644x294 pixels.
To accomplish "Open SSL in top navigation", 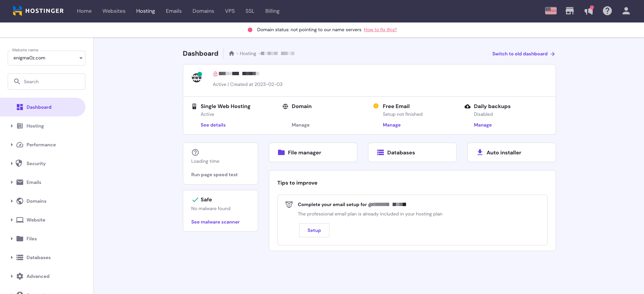I will [250, 11].
